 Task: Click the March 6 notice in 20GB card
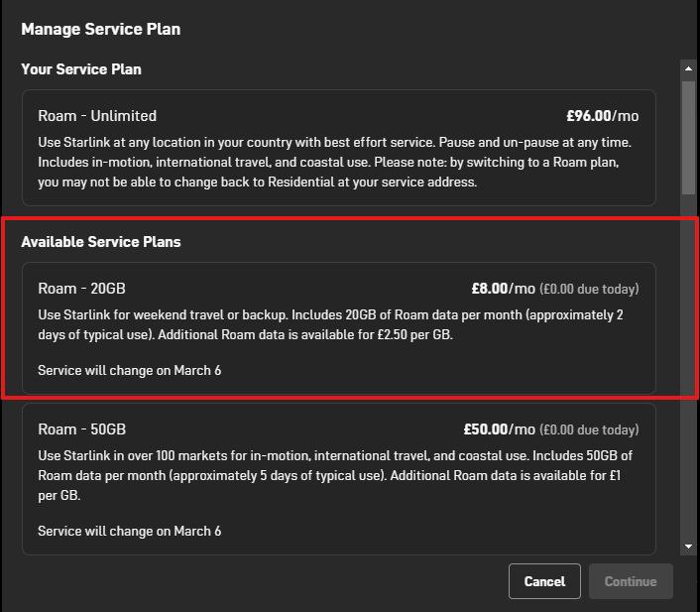point(130,370)
